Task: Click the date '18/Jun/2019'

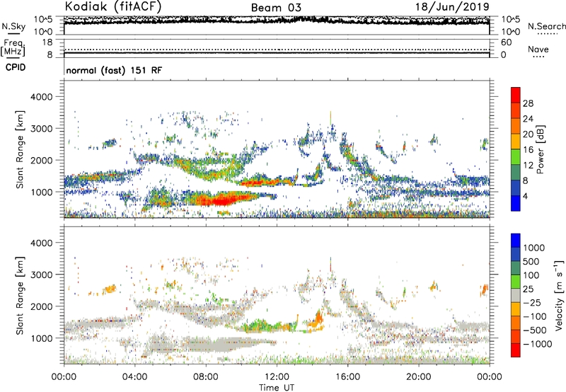Action: point(452,7)
